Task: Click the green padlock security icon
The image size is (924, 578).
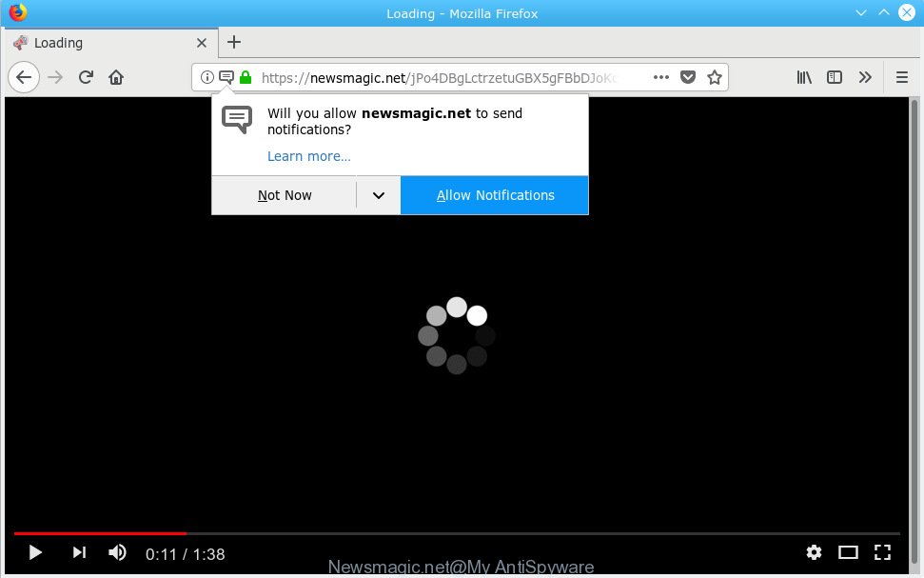Action: (246, 77)
